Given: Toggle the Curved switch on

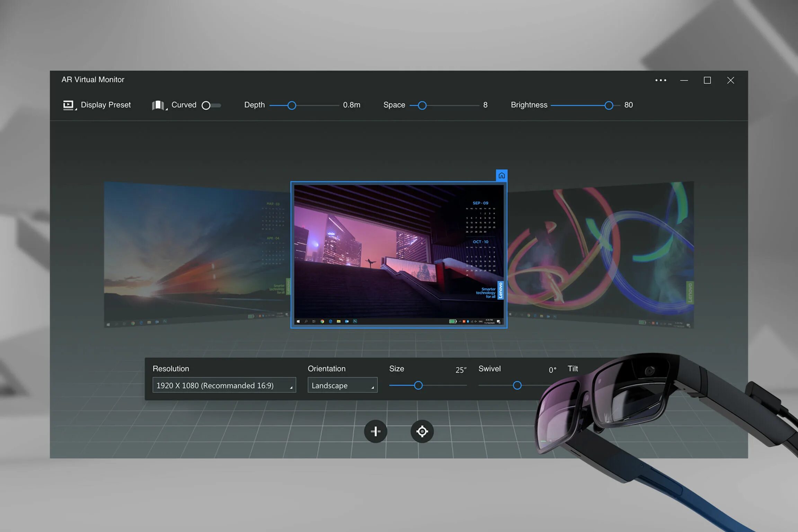Looking at the screenshot, I should point(211,105).
